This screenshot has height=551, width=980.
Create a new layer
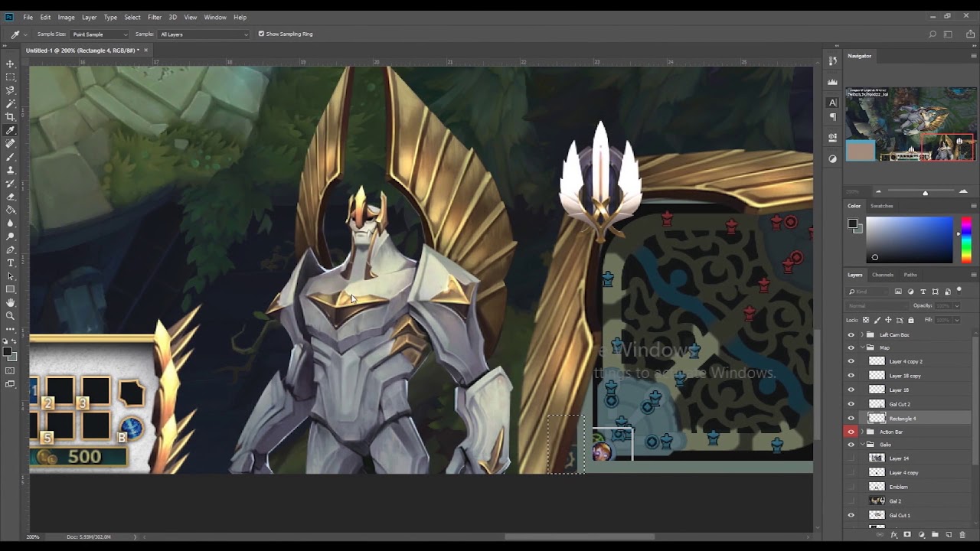click(949, 535)
